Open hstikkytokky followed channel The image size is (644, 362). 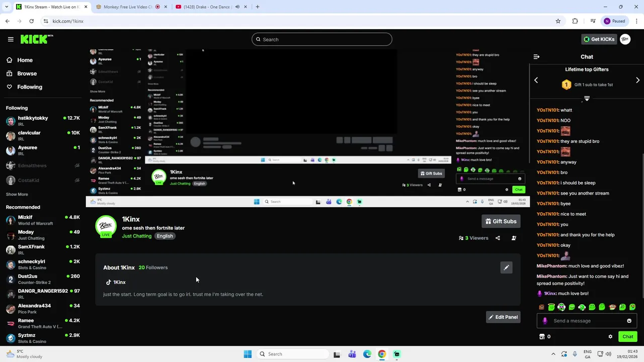click(x=43, y=121)
